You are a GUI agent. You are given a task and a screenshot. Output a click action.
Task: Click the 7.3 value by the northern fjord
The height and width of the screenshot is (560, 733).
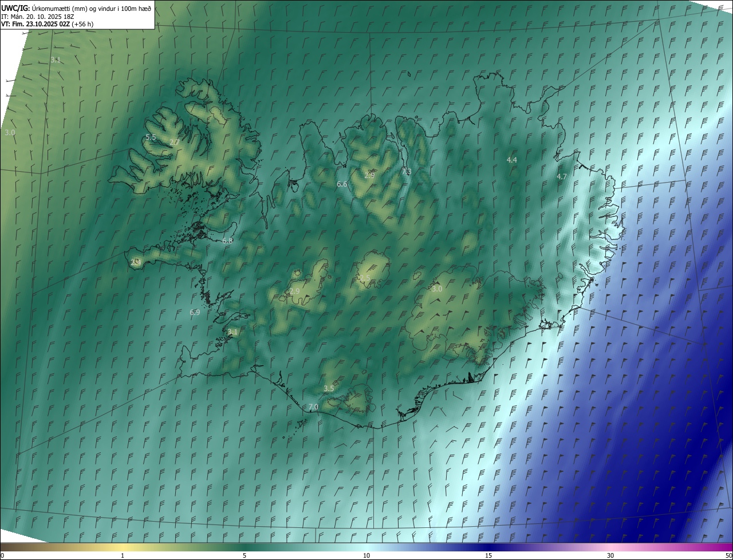click(x=406, y=172)
